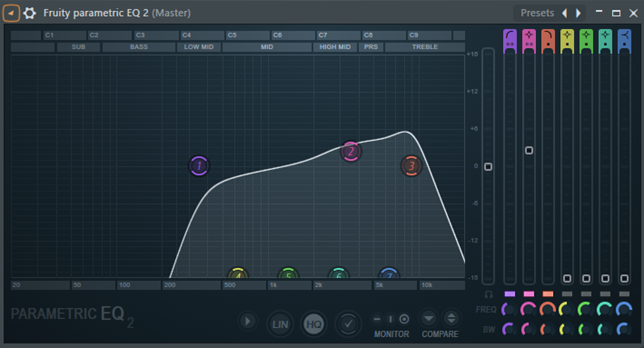This screenshot has width=644, height=348.
Task: Click the yellow band 4 filter type icon
Action: (567, 38)
